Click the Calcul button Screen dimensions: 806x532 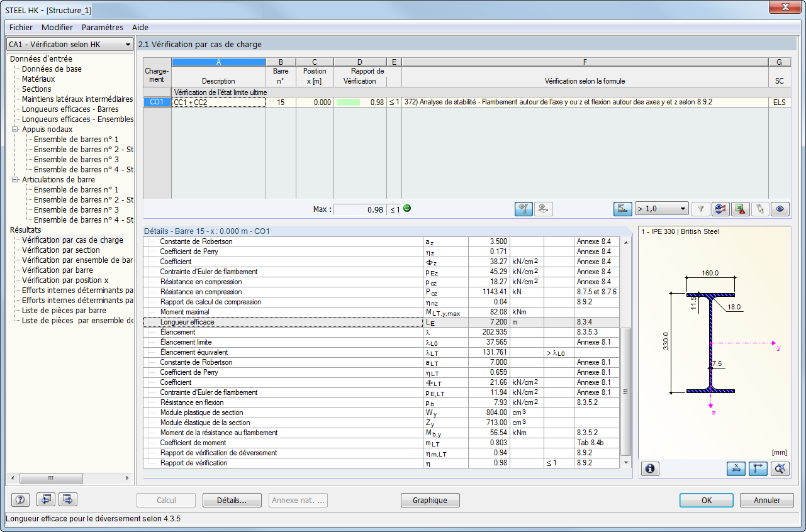pos(166,501)
